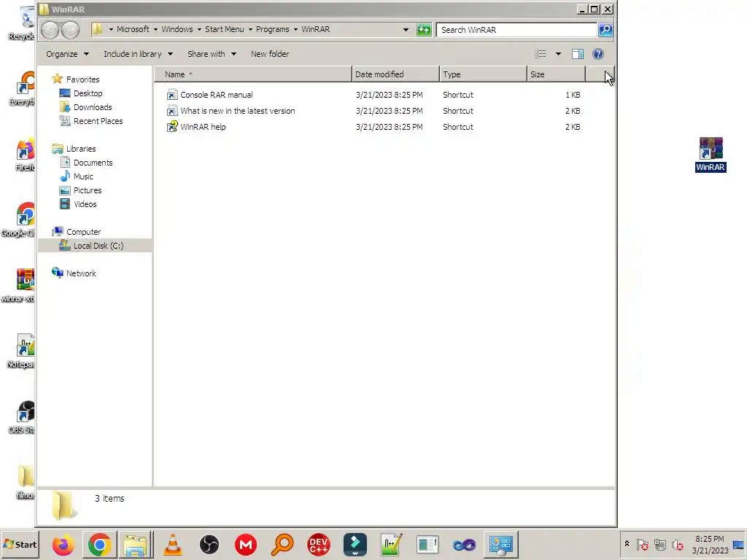Click the Show desktop button in tray corner
This screenshot has height=560, width=747.
pos(740,545)
